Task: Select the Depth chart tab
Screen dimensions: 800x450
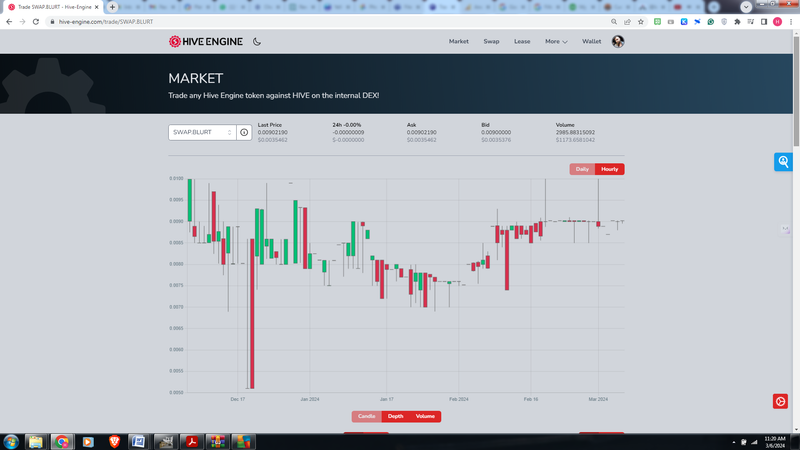Action: click(x=396, y=416)
